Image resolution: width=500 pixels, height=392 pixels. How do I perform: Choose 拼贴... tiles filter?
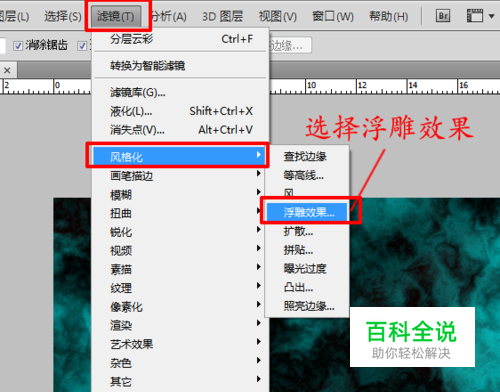tap(307, 249)
